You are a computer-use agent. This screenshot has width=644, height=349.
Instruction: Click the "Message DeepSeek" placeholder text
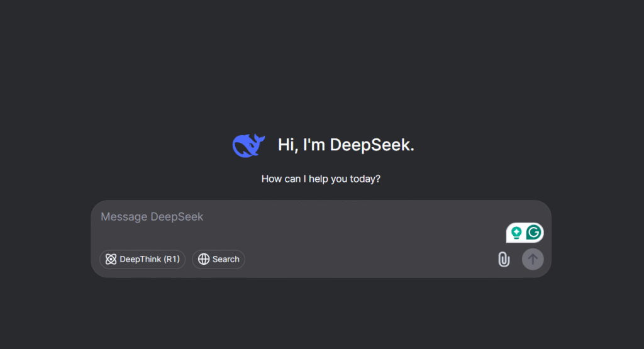point(152,217)
